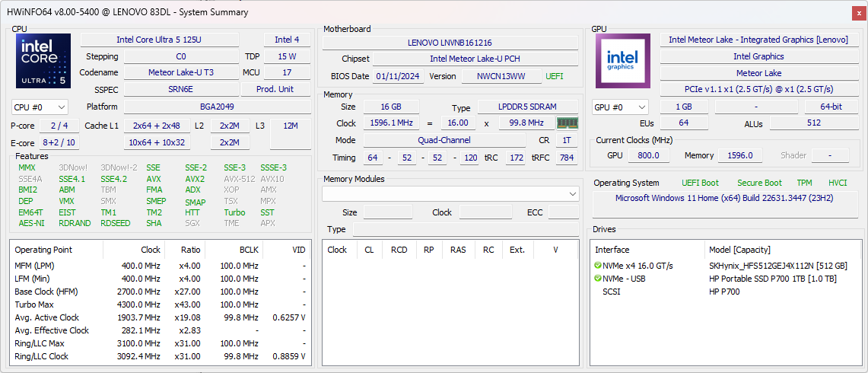Click the HVCI indicator

(x=838, y=183)
